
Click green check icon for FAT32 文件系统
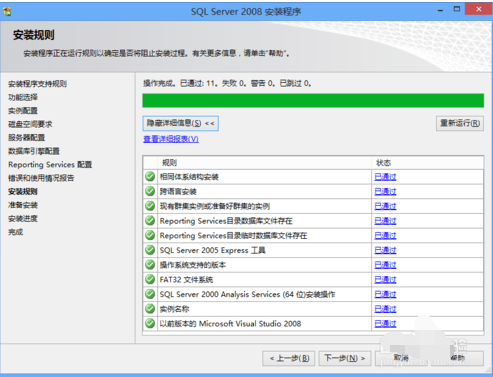pyautogui.click(x=150, y=279)
